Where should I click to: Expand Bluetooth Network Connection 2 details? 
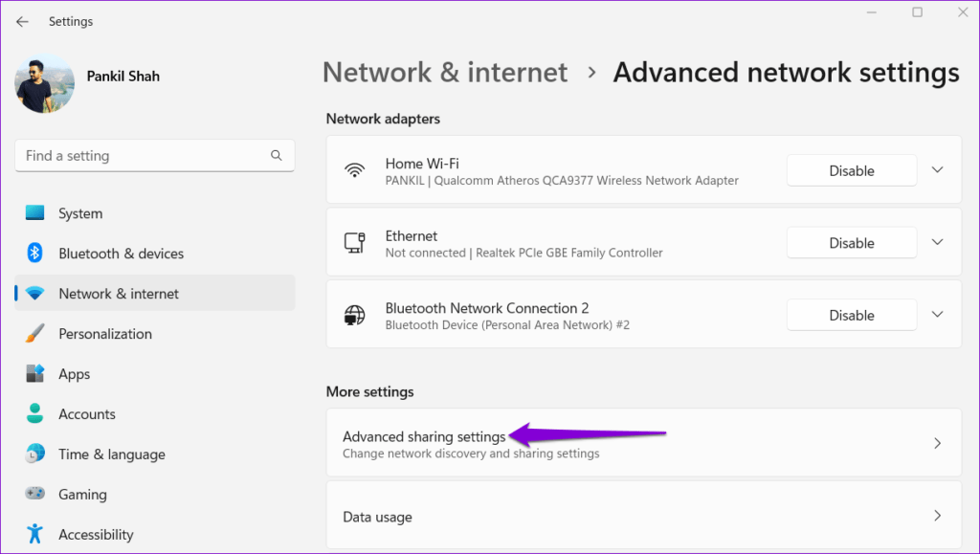tap(937, 315)
